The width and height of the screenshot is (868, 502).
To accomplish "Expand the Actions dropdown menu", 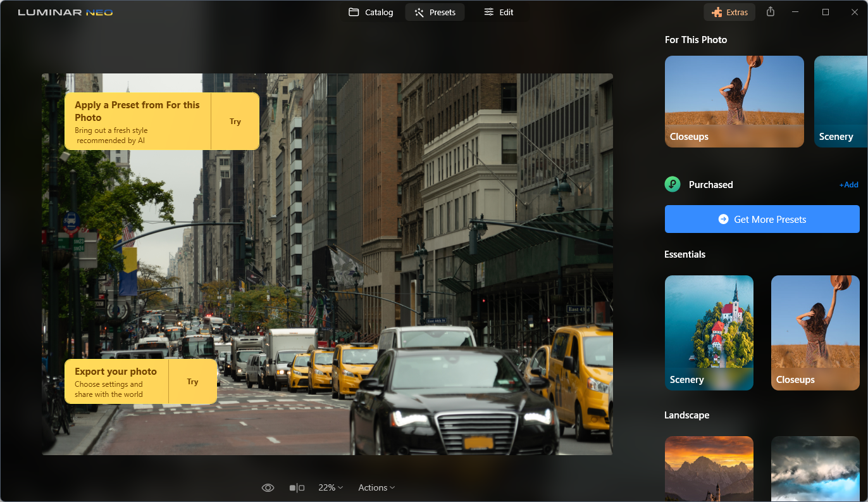I will (376, 487).
